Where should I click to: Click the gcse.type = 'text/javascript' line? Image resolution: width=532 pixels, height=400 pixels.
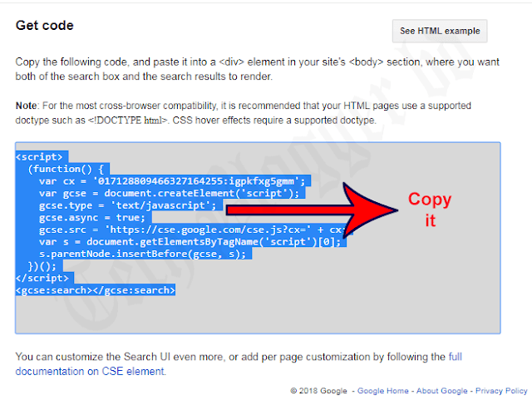127,205
